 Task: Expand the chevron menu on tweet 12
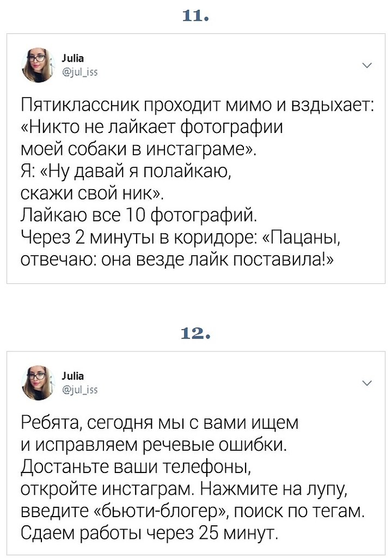(x=367, y=383)
